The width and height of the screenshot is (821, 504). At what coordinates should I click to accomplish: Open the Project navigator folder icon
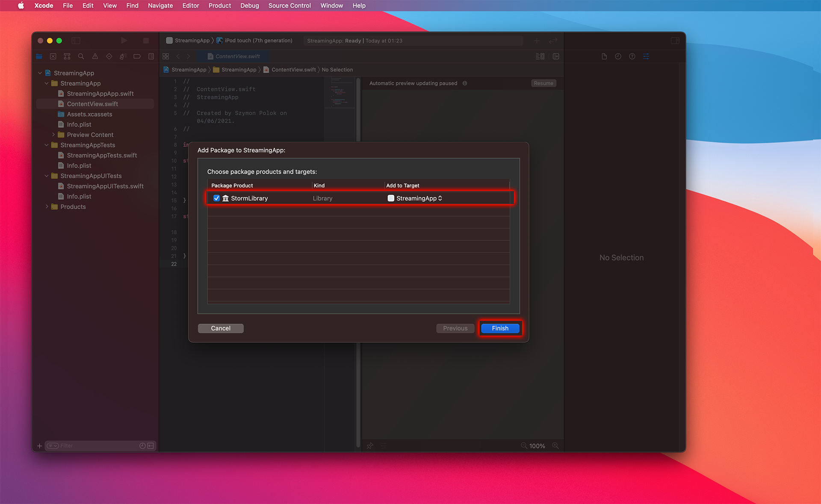tap(39, 56)
